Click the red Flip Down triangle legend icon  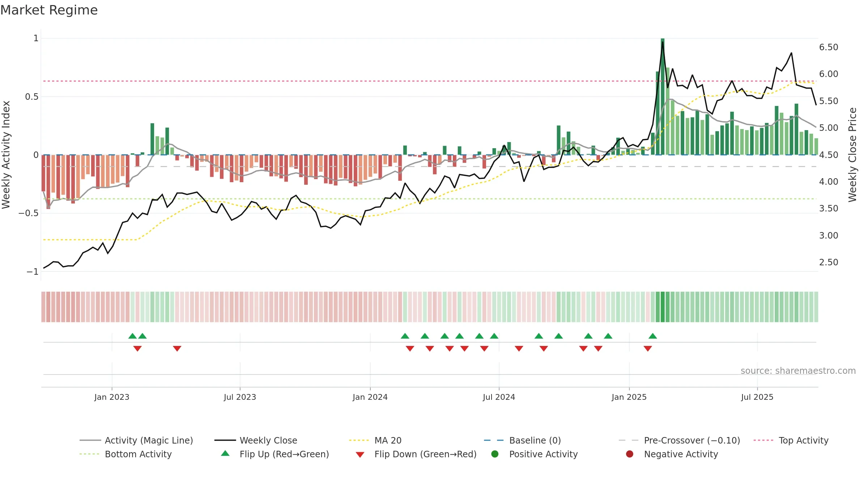[360, 455]
